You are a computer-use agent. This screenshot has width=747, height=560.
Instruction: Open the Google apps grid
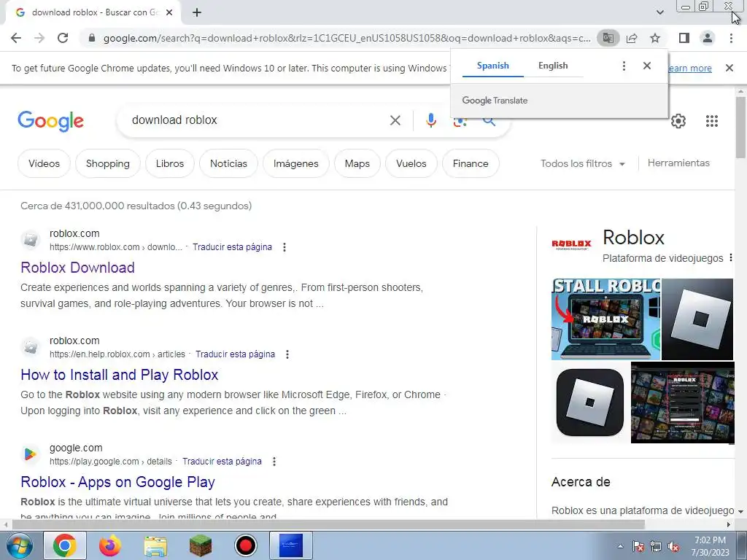tap(712, 121)
